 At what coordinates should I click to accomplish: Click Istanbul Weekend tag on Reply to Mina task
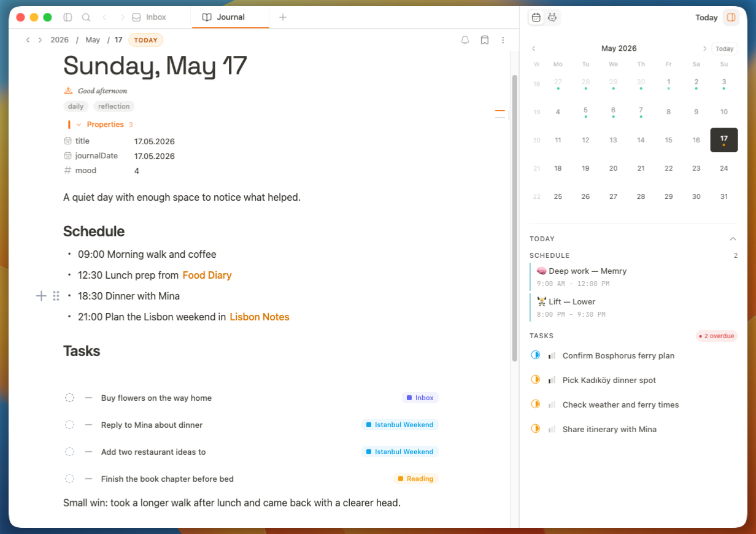click(400, 425)
